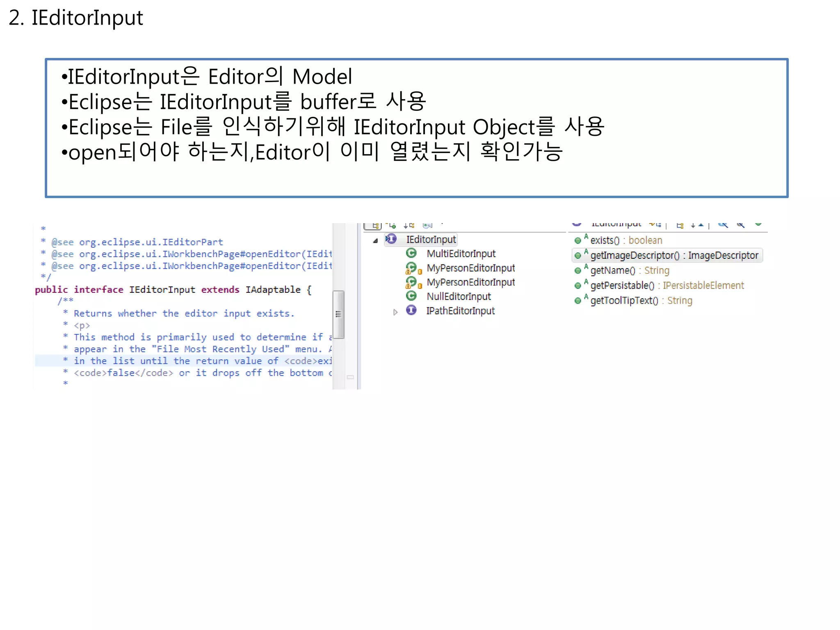
Task: Click the green method icon beside getImageDescriptor()
Action: tap(578, 256)
